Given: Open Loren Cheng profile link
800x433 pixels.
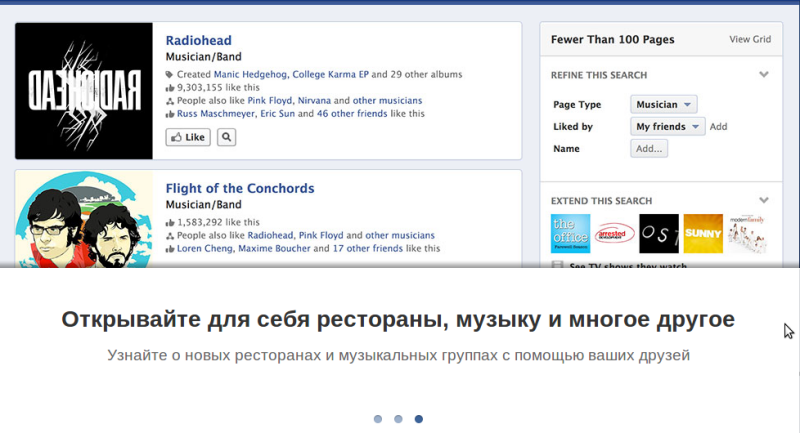Looking at the screenshot, I should coord(205,248).
